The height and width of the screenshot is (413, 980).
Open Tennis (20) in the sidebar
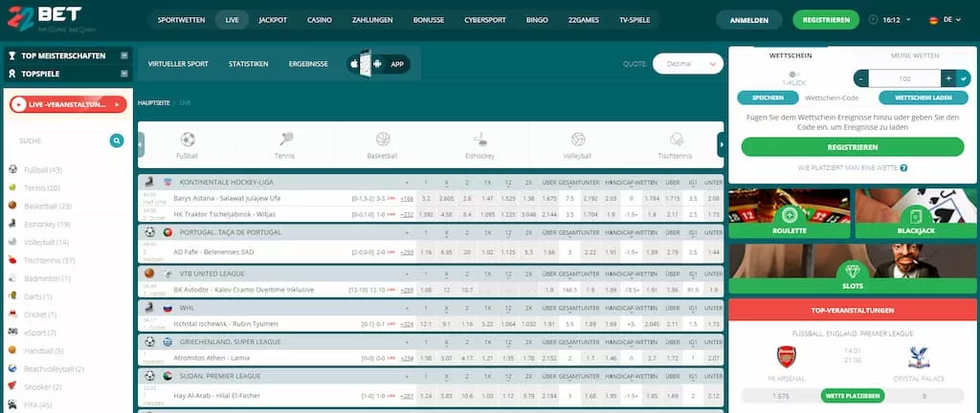(x=42, y=187)
